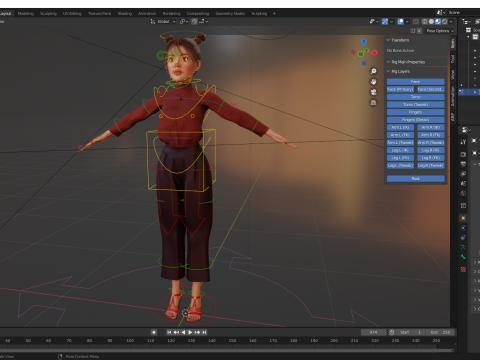Click the pan hand icon in viewport

tap(374, 82)
